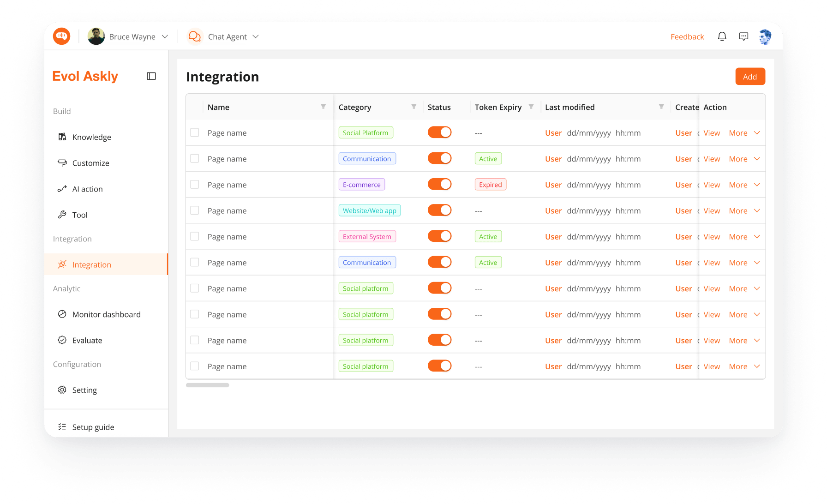
Task: Click View in the E-commerce row
Action: point(712,185)
